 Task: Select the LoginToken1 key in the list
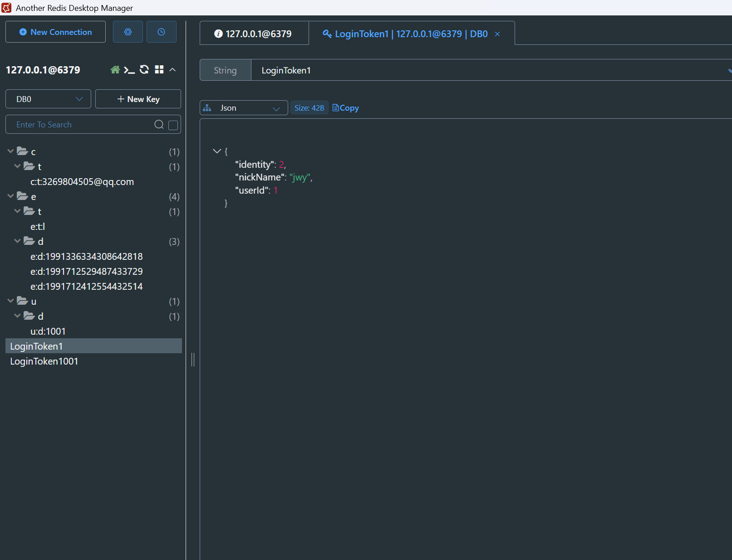click(93, 346)
